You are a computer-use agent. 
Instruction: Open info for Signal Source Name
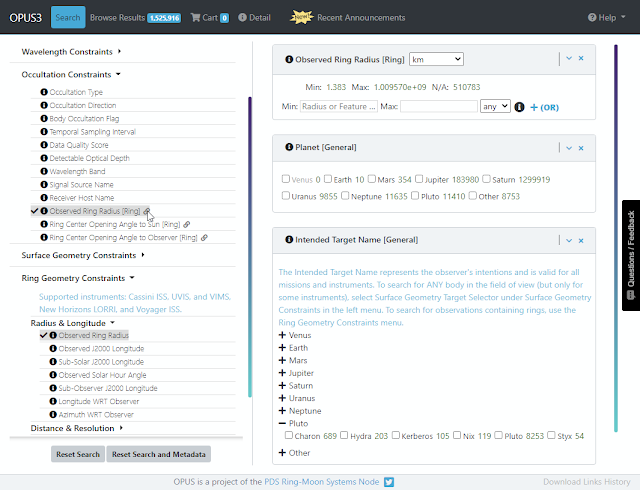click(44, 184)
